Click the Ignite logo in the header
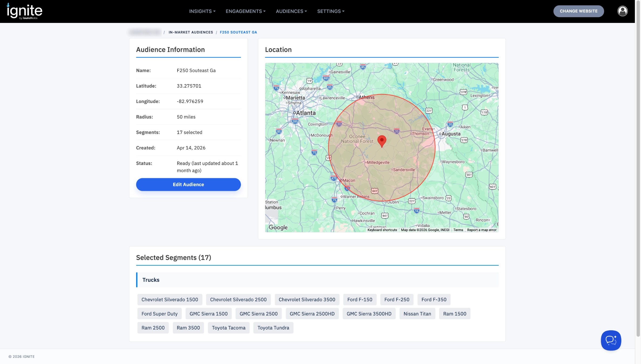The height and width of the screenshot is (364, 641). (24, 11)
